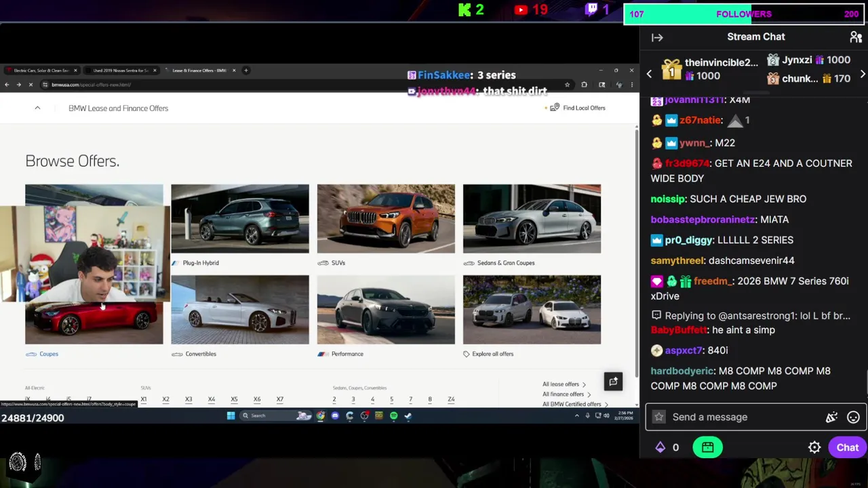Screen dimensions: 868x488
Task: Switch to Used 2019 Nissan Sentra tab
Action: pos(121,70)
